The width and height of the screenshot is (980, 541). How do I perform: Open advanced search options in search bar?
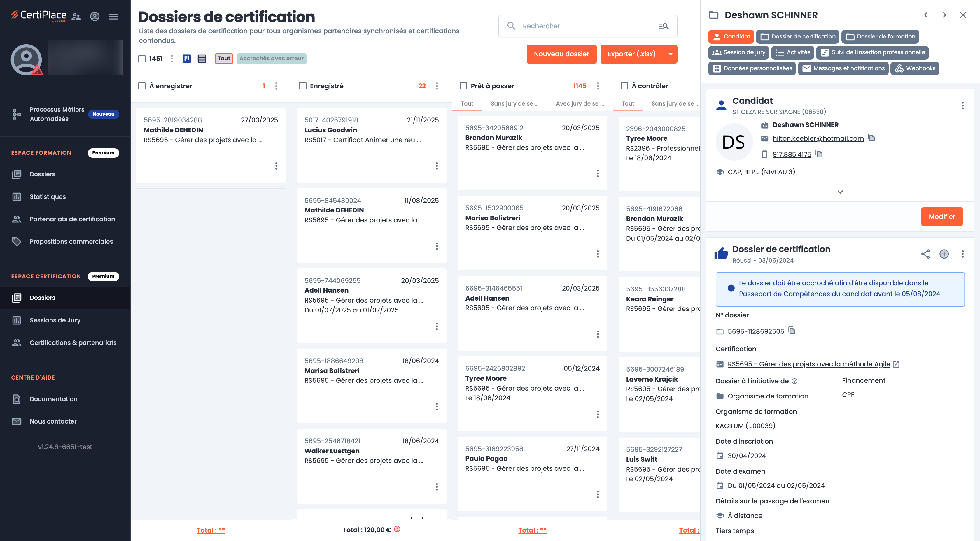(x=664, y=26)
